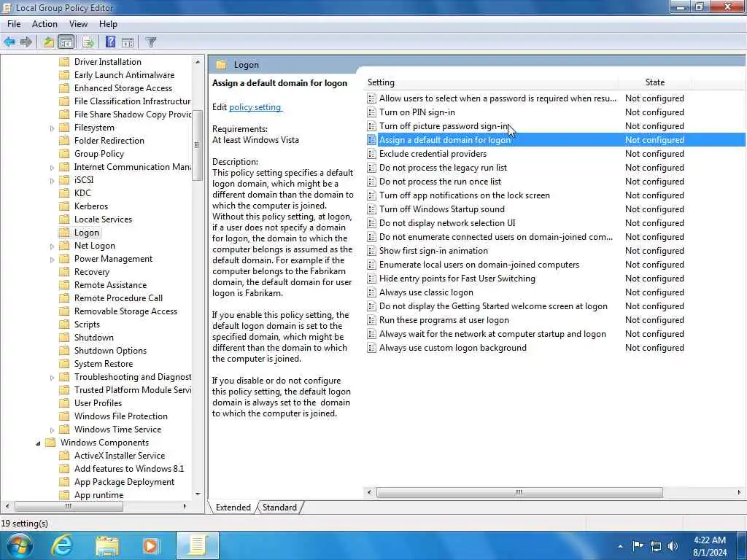Open Internet Explorer from the taskbar
Image resolution: width=747 pixels, height=560 pixels.
pos(62,545)
